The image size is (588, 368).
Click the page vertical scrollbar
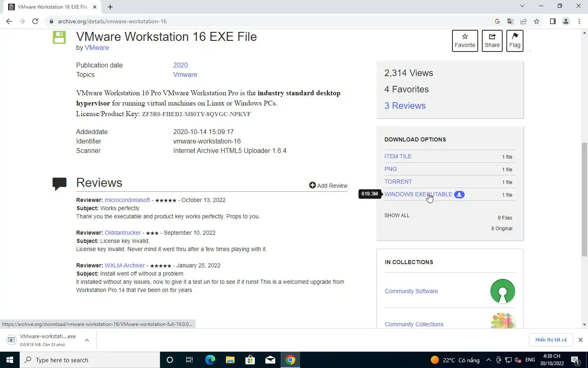pyautogui.click(x=584, y=199)
